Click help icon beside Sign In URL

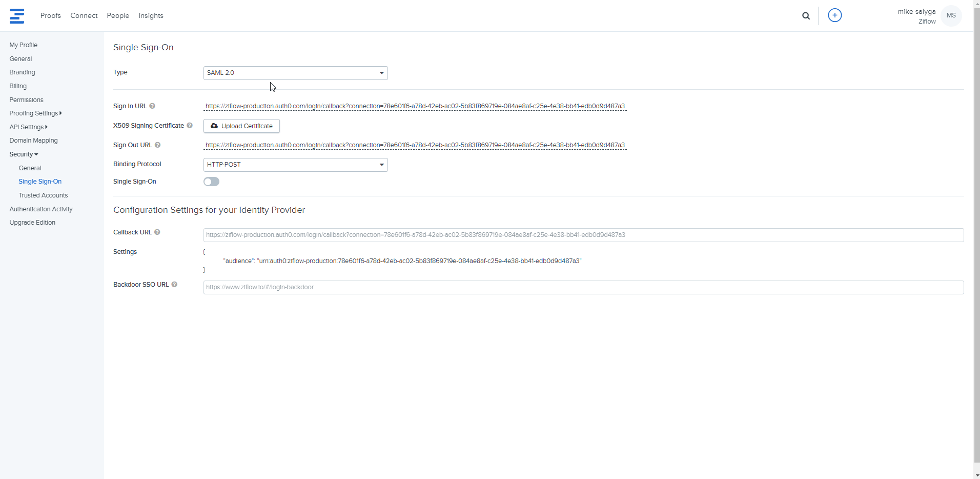tap(152, 106)
